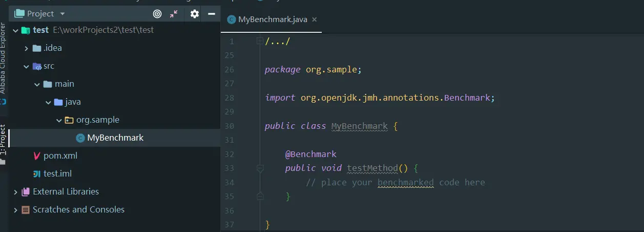Image resolution: width=644 pixels, height=232 pixels.
Task: Click the org.sample package icon
Action: [69, 120]
